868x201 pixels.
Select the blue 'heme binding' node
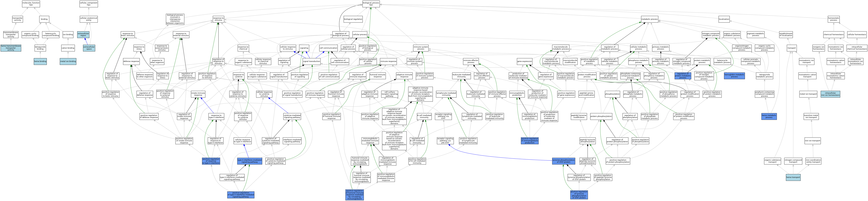(40, 62)
